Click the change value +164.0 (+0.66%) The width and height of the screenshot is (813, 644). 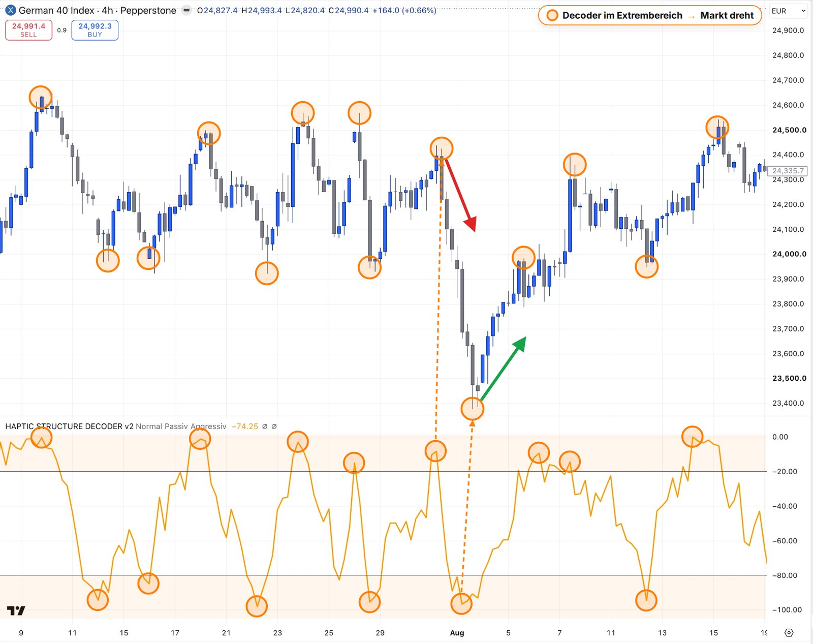point(404,10)
